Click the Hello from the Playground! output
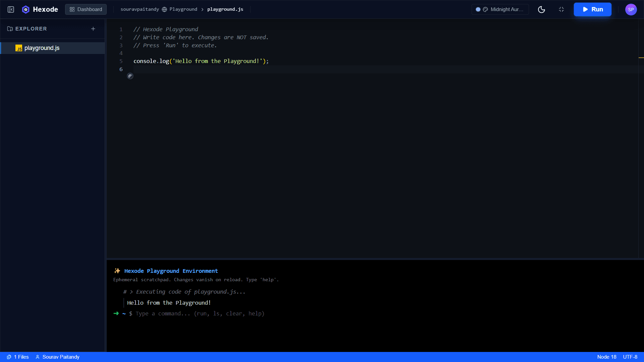 169,303
